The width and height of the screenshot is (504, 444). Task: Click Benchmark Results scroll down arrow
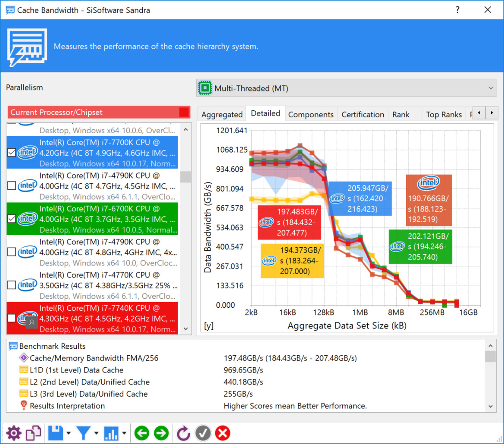coord(490,406)
